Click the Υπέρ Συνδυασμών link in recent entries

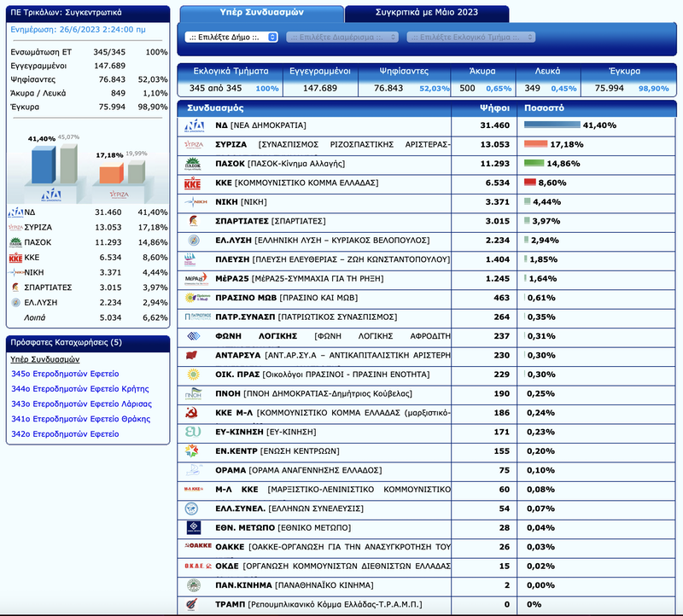45,359
